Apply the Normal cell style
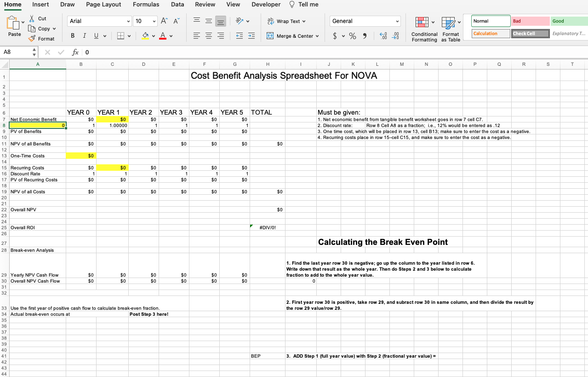588x377 pixels. pos(491,21)
